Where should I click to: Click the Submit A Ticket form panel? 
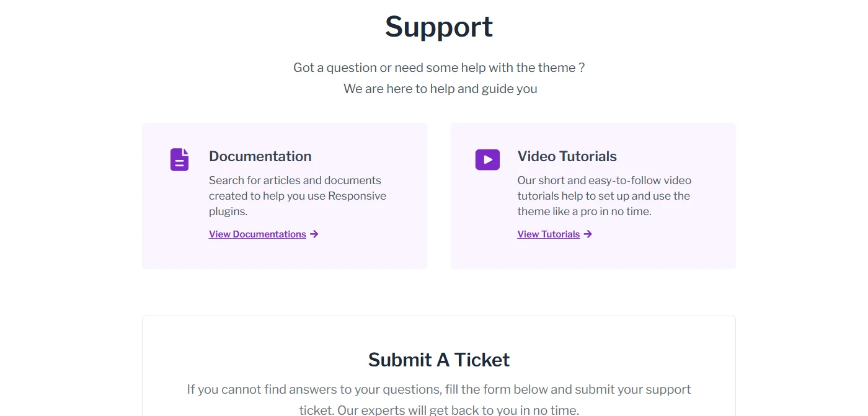tap(438, 366)
